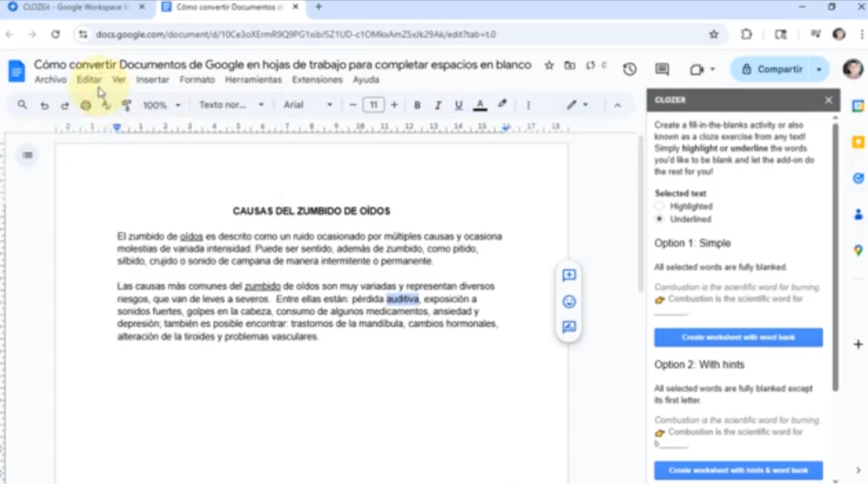Hide the side panel chevron
Viewport: 868px width, 484px height.
(858, 470)
